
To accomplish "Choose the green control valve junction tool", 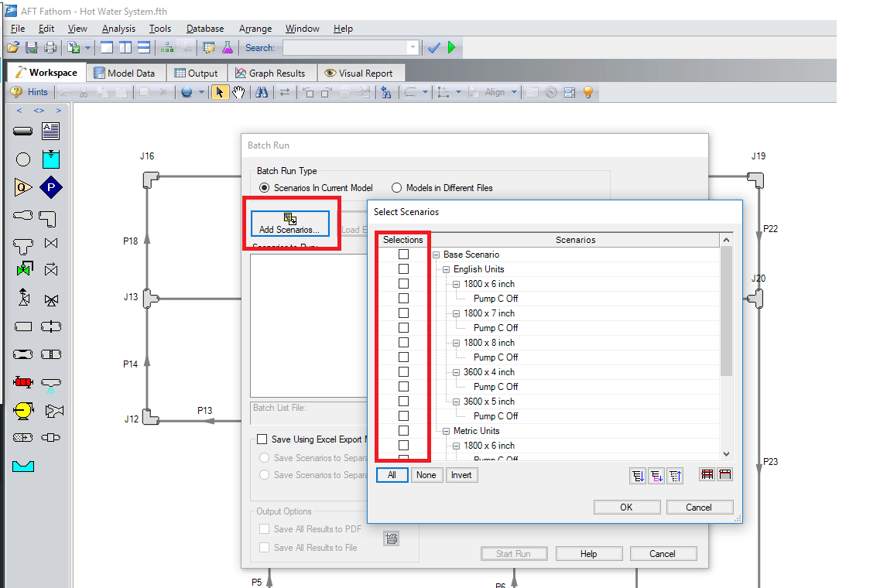I will (x=24, y=268).
